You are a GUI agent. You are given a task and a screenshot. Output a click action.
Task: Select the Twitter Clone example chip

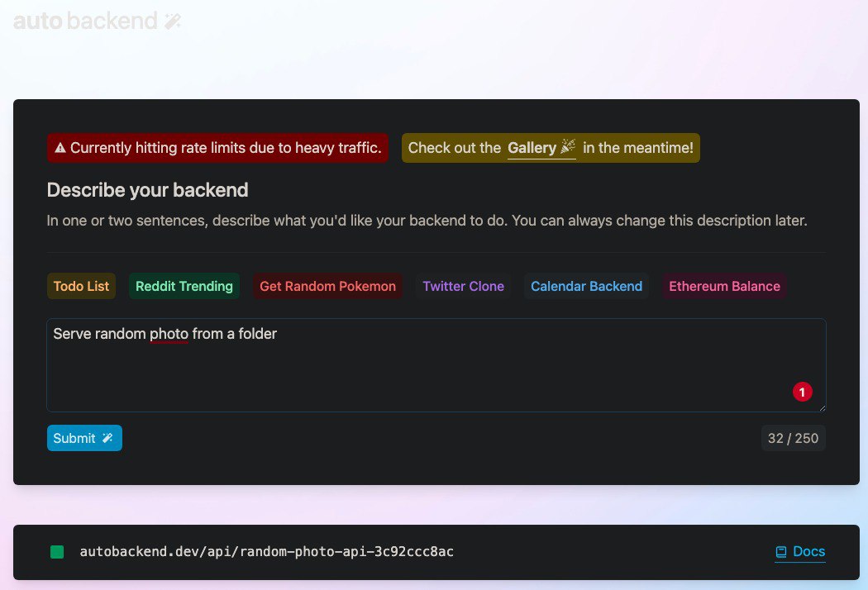(x=463, y=286)
